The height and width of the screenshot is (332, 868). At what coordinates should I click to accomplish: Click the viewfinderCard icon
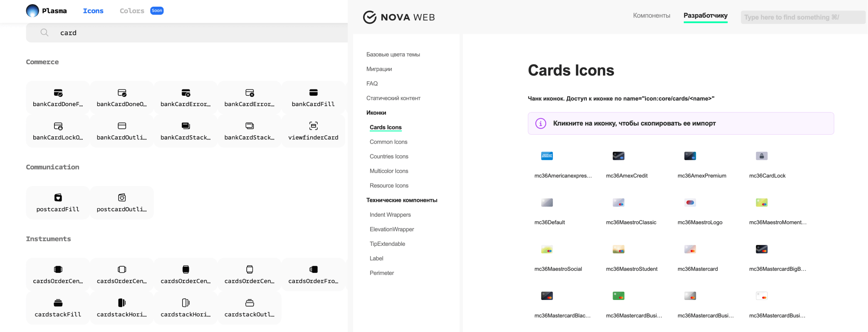coord(313,131)
